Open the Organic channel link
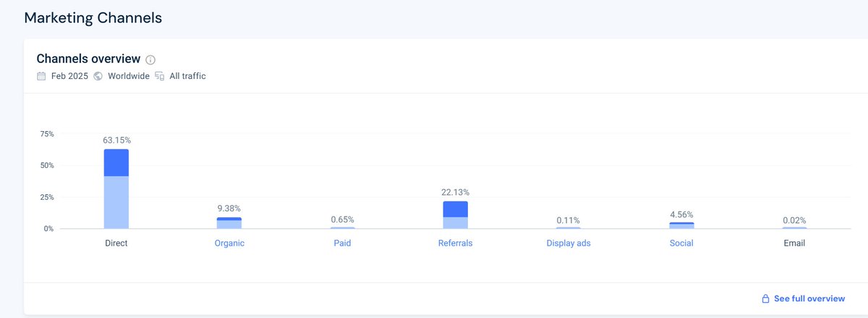The height and width of the screenshot is (318, 868). tap(229, 243)
